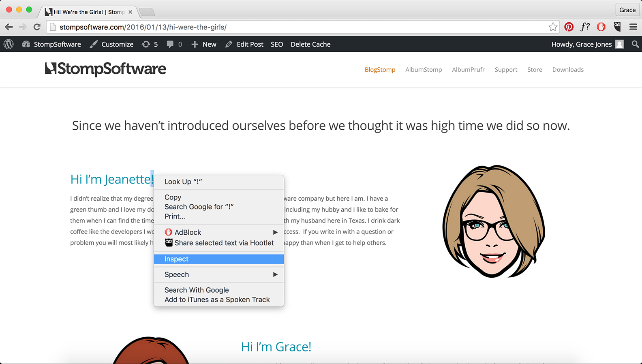Click the browser back arrow
Screen dimensions: 642x364
click(x=9, y=27)
